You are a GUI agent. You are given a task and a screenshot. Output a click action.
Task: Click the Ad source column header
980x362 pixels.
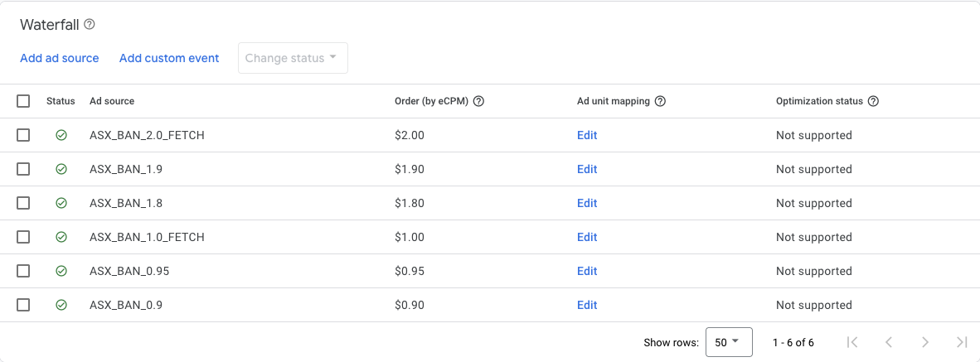[112, 101]
